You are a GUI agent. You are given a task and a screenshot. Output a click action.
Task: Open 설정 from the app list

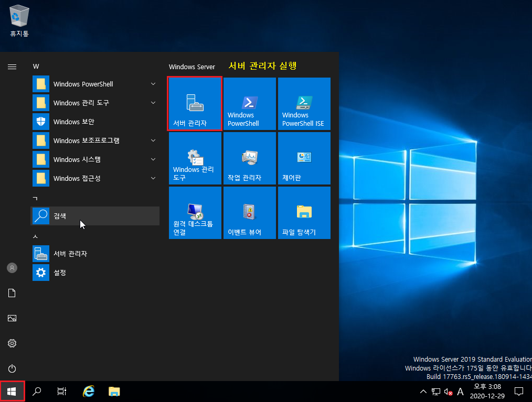(95, 273)
